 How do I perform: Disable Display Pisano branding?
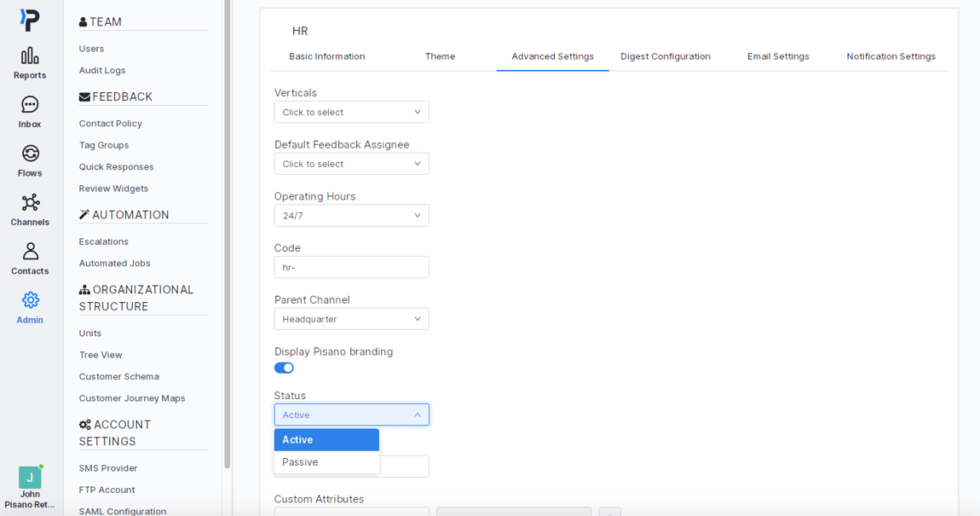[284, 368]
